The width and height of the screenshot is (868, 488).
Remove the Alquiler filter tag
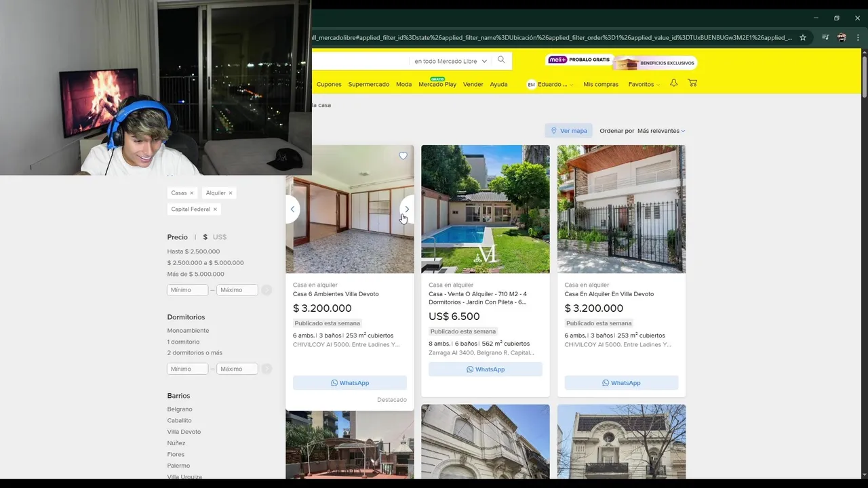point(231,193)
